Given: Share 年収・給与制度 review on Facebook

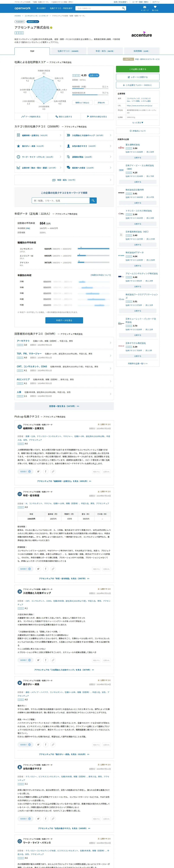Looking at the screenshot, I should [46, 569].
